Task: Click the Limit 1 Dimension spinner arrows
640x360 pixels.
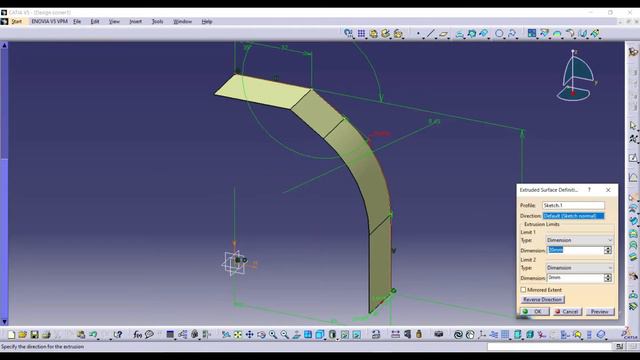Action: click(x=608, y=250)
